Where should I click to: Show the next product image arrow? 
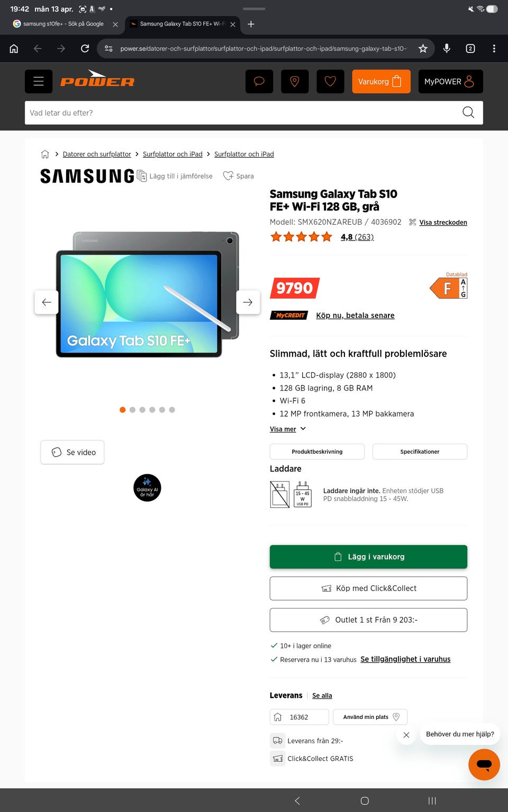click(x=248, y=302)
